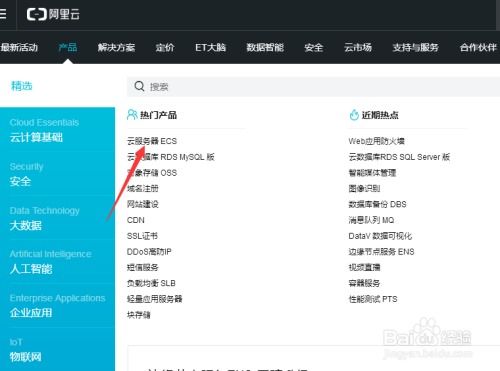
Task: Open 容器服务 link
Action: [x=364, y=283]
